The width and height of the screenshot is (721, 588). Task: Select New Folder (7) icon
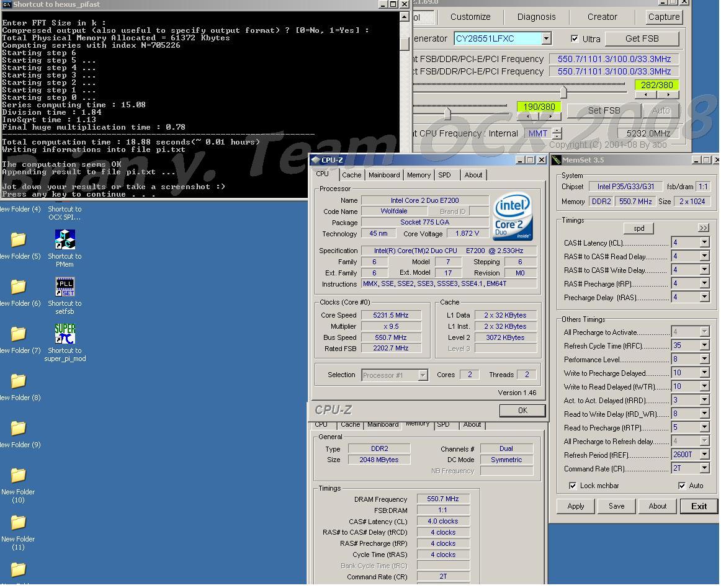tap(19, 334)
